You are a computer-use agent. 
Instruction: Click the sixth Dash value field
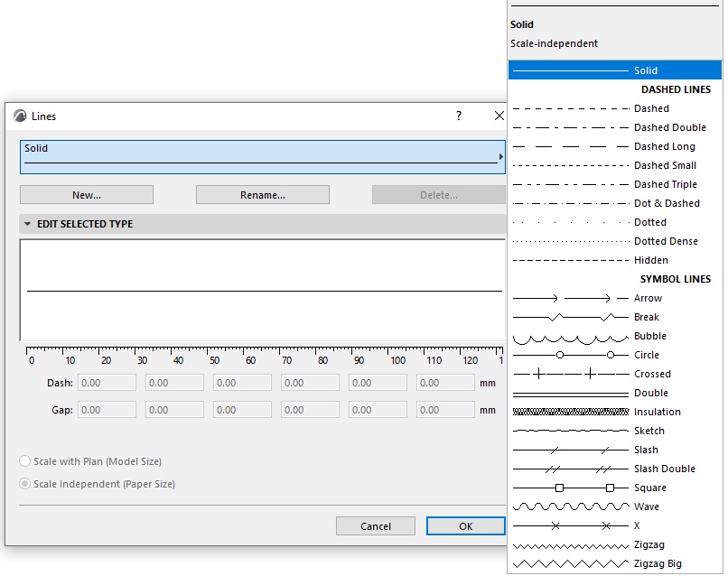445,383
